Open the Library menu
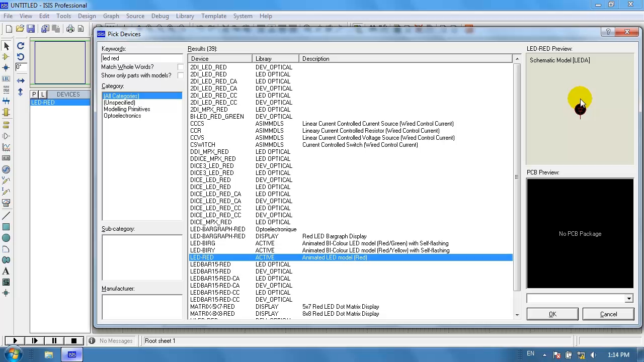644x362 pixels. [185, 16]
